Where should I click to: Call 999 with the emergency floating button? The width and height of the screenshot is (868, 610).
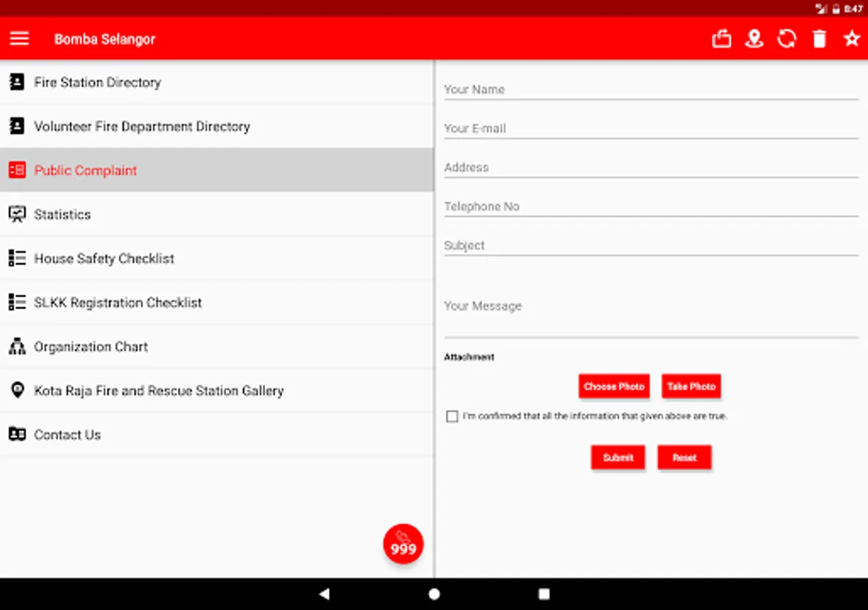[403, 544]
